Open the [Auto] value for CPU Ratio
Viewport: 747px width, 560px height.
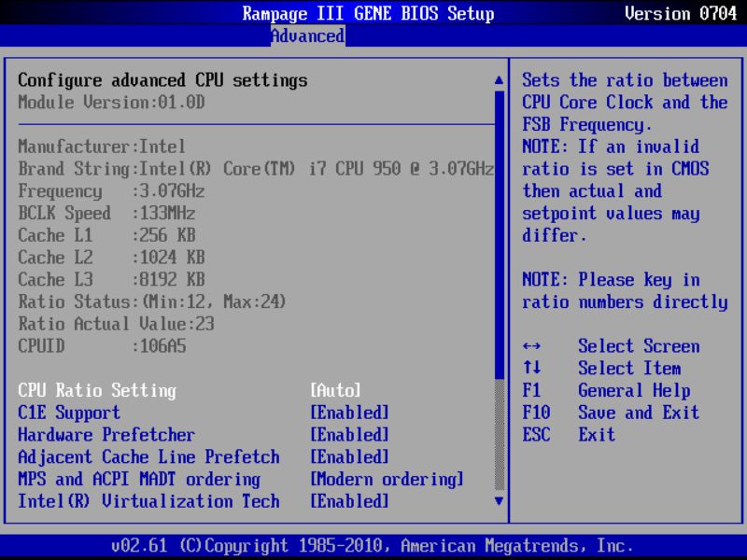(335, 390)
